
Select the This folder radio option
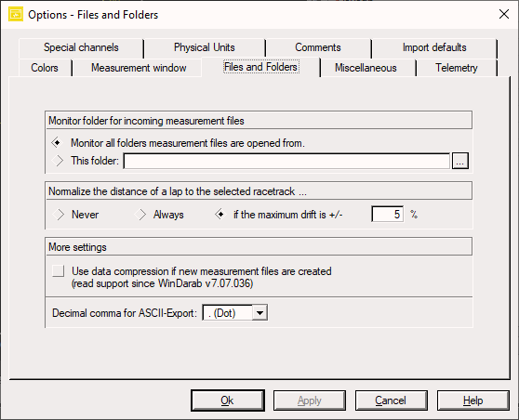click(58, 161)
